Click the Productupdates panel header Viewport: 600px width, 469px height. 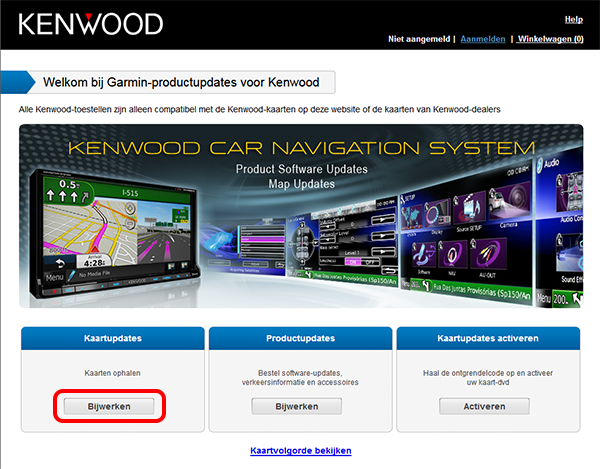(x=300, y=338)
